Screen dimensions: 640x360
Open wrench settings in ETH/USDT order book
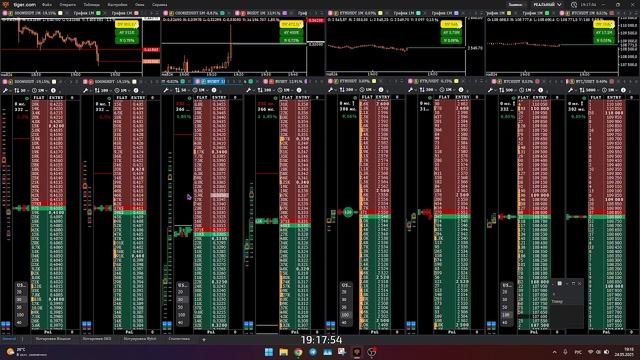[x=410, y=90]
